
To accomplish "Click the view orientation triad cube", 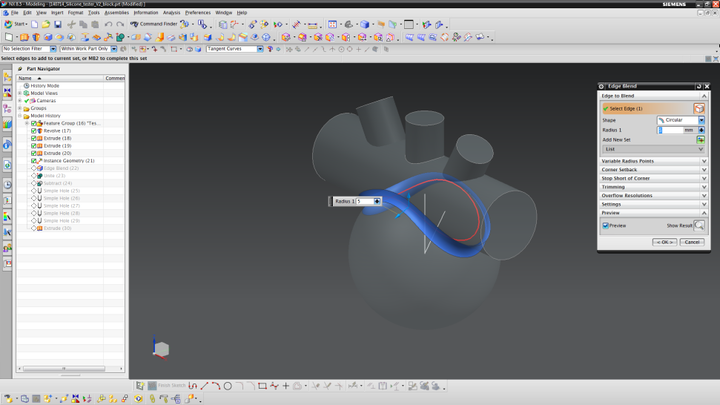I will pos(161,349).
